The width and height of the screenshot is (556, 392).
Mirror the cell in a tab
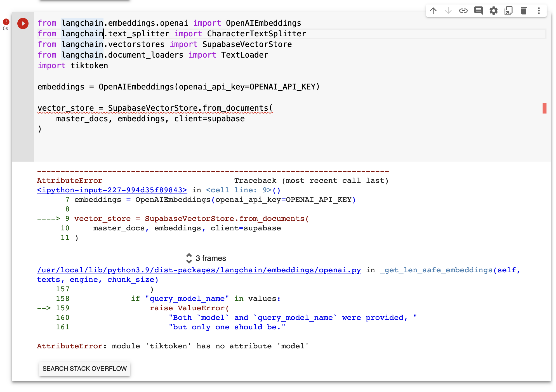508,11
